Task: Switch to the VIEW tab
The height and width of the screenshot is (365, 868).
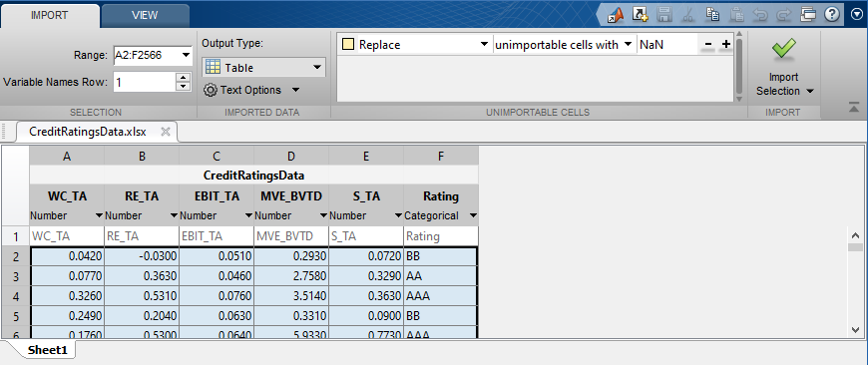Action: point(145,16)
